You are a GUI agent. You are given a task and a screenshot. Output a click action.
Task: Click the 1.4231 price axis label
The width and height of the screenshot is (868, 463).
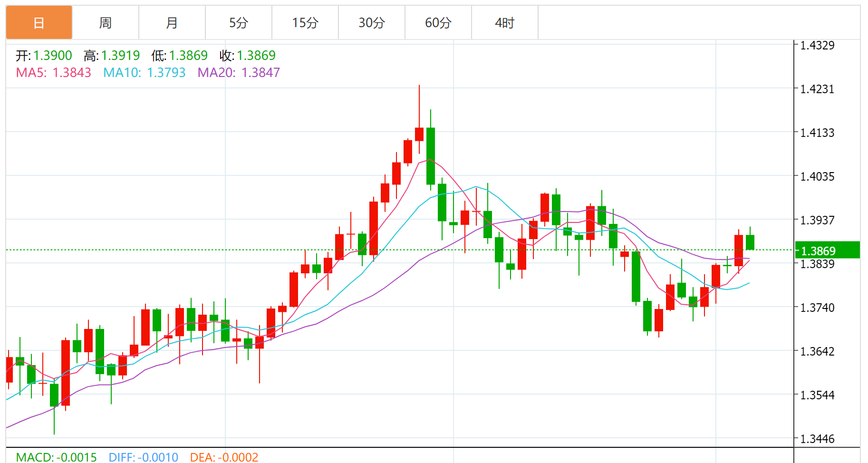point(818,89)
